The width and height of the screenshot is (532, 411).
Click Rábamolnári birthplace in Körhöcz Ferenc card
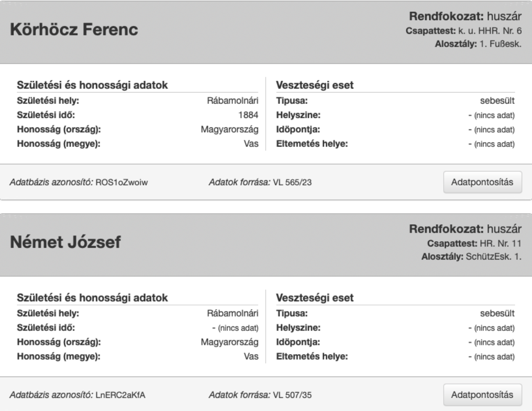[232, 101]
